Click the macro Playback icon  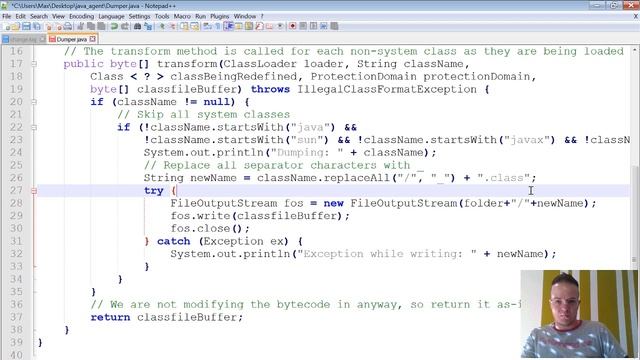pyautogui.click(x=313, y=26)
